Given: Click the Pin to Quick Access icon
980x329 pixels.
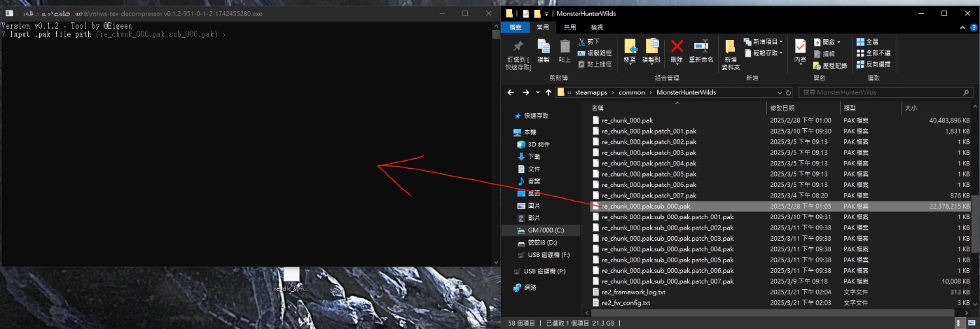Looking at the screenshot, I should pos(518,47).
